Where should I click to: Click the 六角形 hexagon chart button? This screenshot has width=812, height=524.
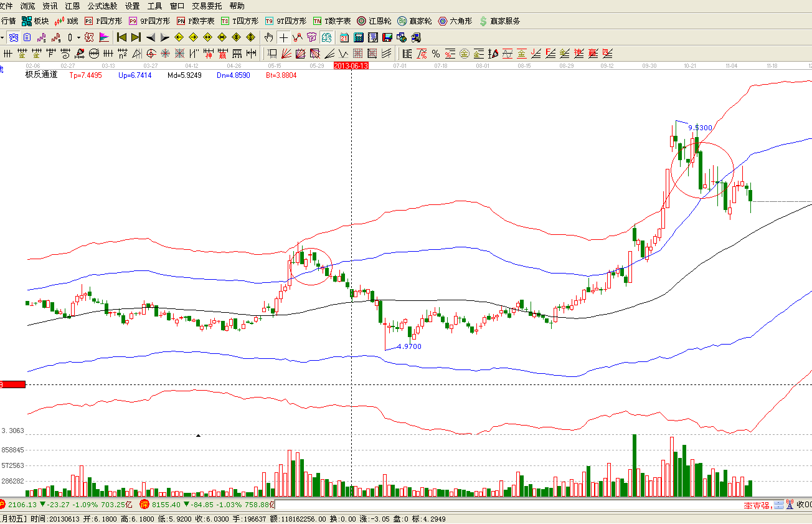coord(455,21)
